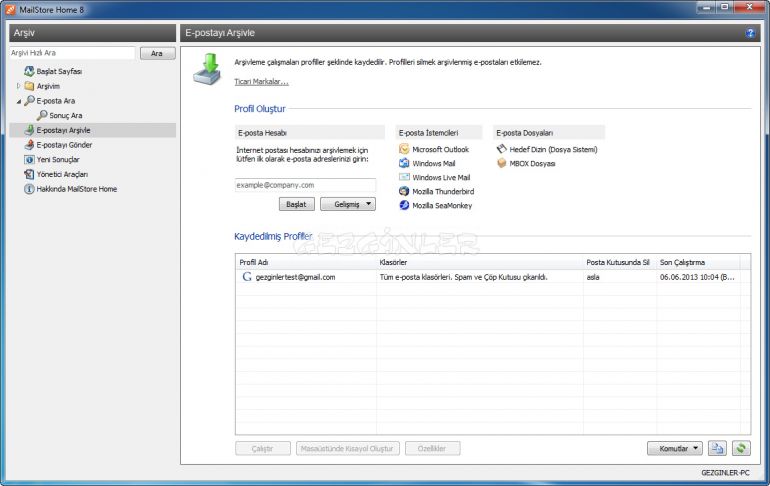Click the Ara search button
The image size is (770, 486).
point(157,53)
